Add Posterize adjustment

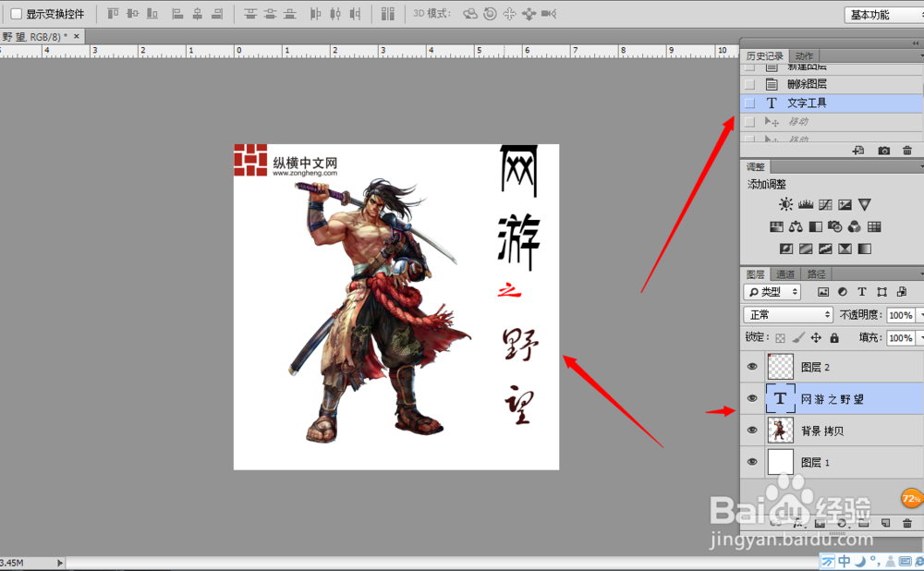point(806,249)
